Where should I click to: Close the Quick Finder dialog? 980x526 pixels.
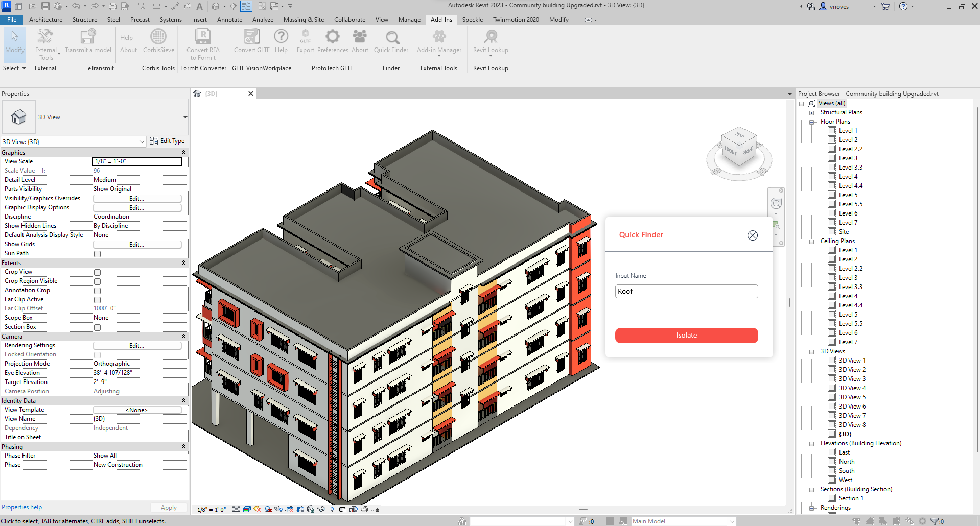click(753, 235)
